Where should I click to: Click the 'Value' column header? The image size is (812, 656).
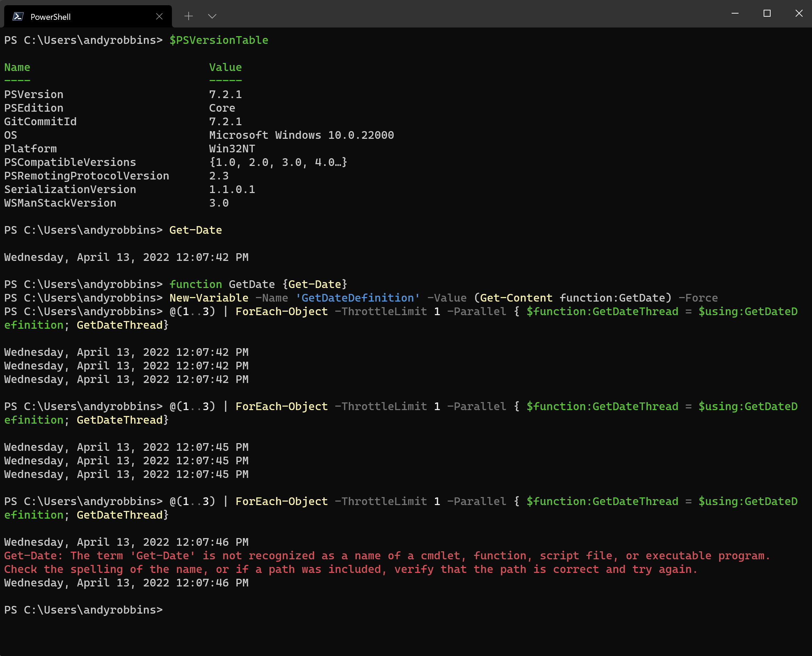click(225, 67)
